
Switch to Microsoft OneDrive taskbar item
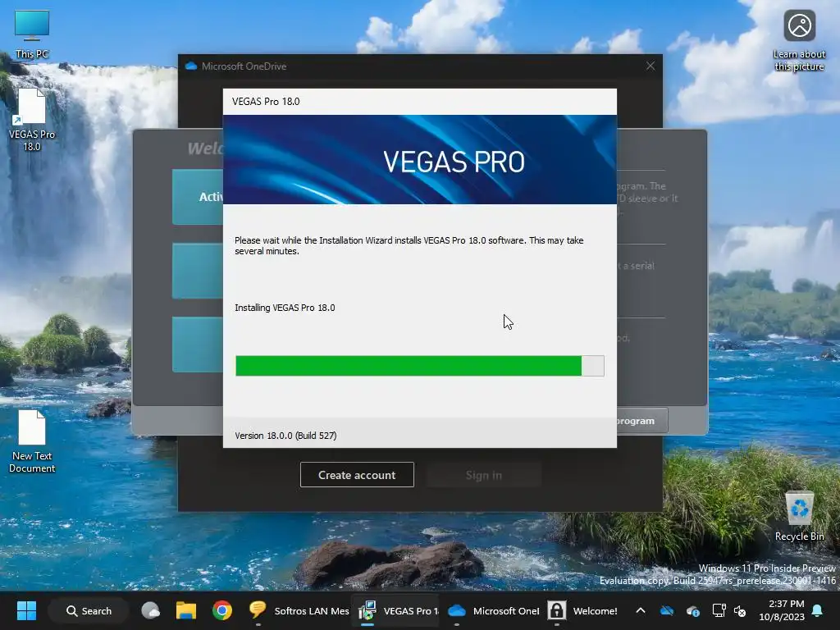pyautogui.click(x=493, y=610)
